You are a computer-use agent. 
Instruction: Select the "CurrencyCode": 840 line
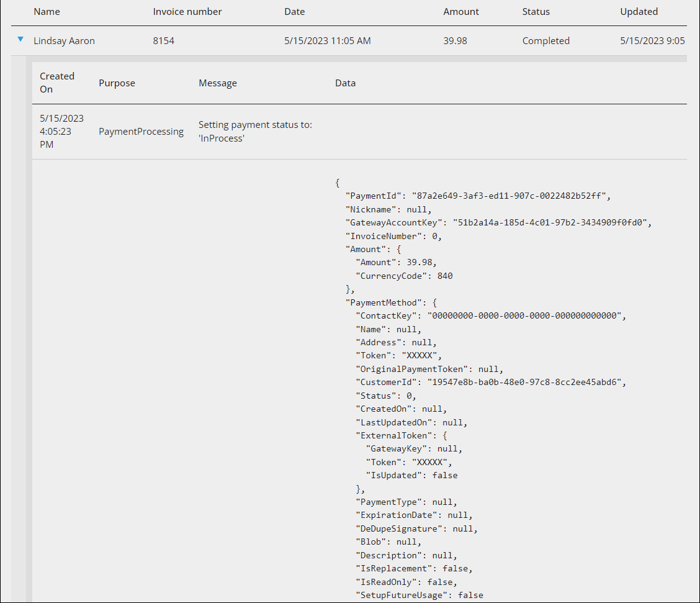coord(404,276)
